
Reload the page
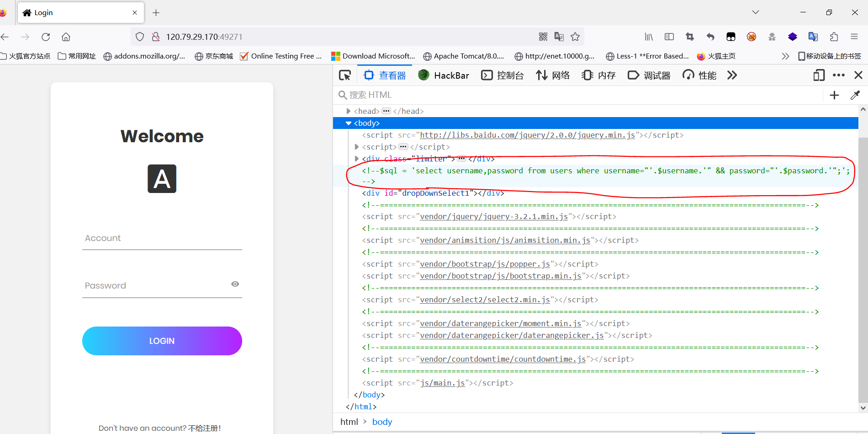46,37
